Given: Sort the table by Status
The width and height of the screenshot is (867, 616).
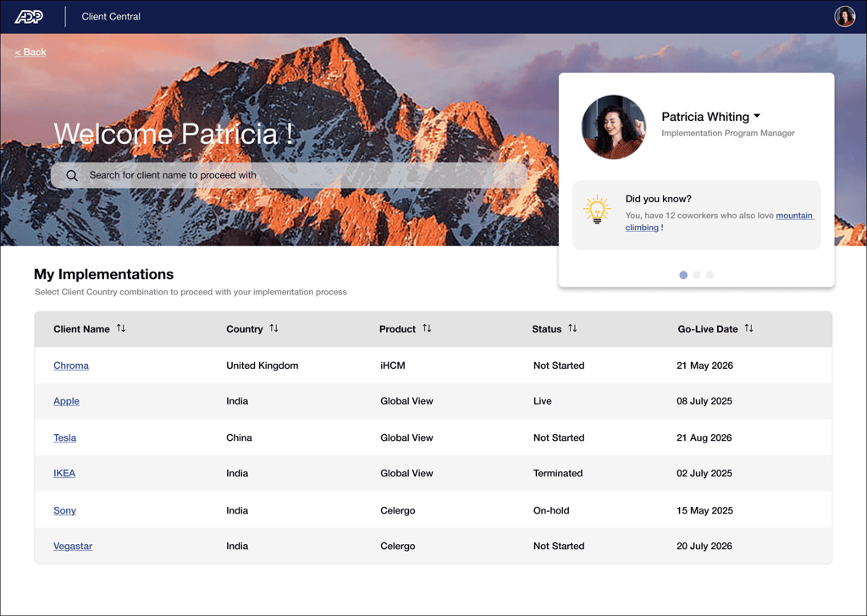Looking at the screenshot, I should [572, 328].
